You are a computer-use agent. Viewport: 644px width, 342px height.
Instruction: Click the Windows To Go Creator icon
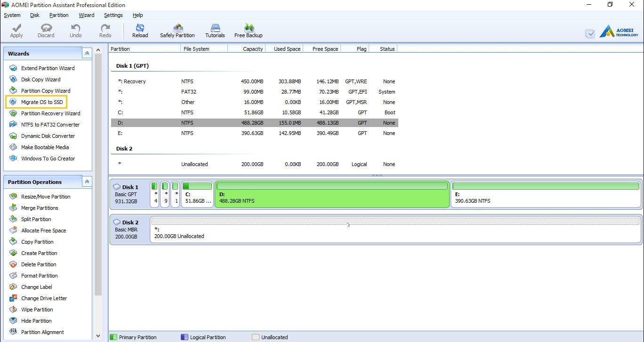click(x=13, y=159)
